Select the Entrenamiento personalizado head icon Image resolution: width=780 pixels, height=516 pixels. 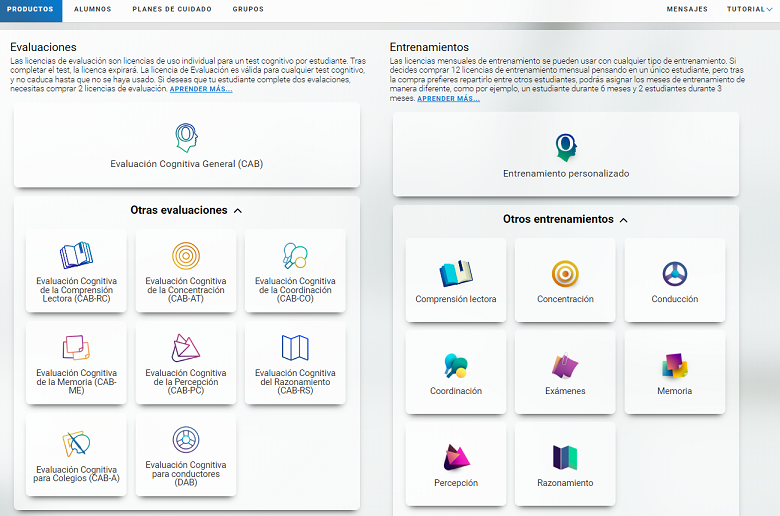[x=566, y=147]
